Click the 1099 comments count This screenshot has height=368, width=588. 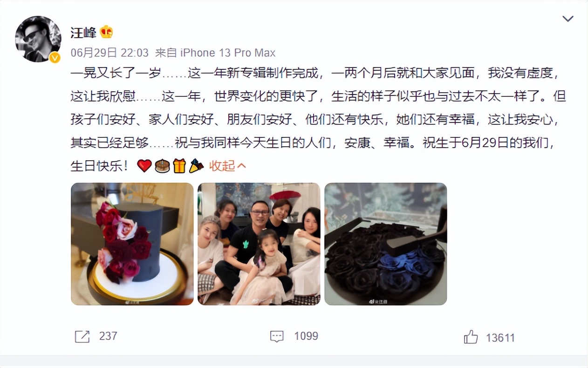pos(306,336)
